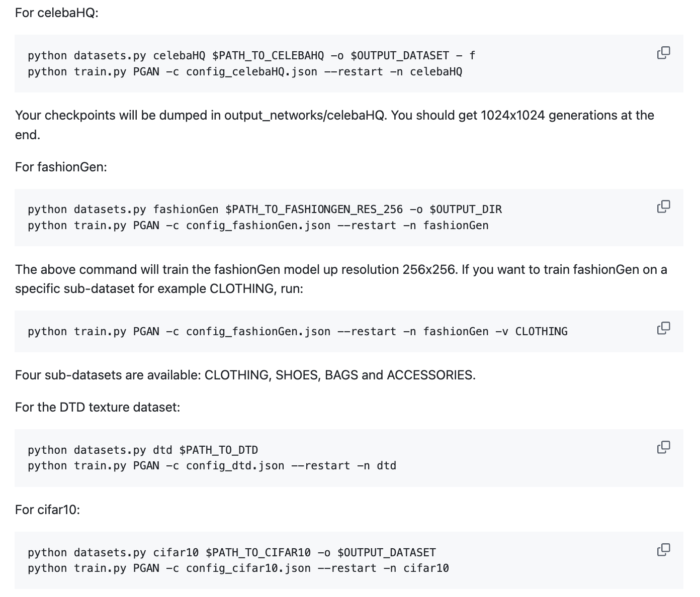
Task: Copy the fashionGen dataset commands
Action: point(663,207)
